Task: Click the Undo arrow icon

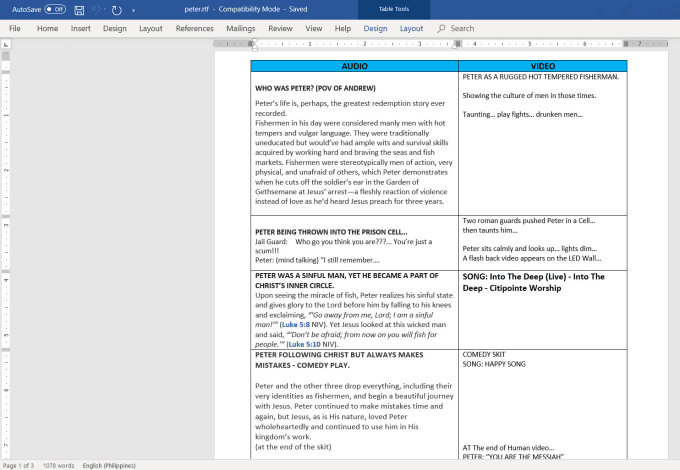Action: coord(96,10)
